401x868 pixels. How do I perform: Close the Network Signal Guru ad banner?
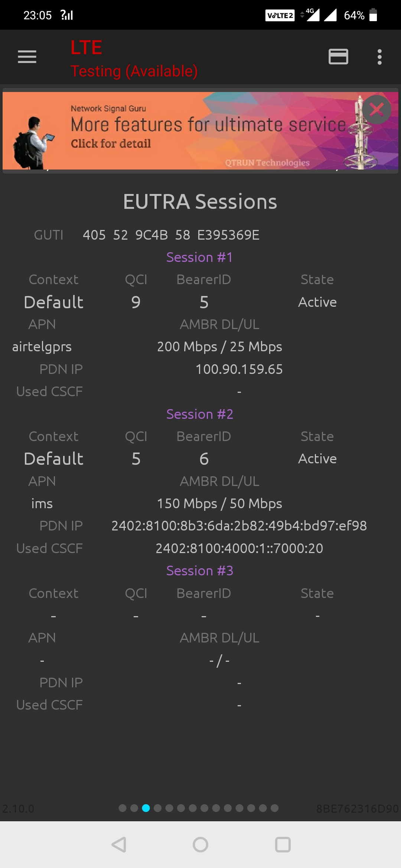click(x=376, y=109)
